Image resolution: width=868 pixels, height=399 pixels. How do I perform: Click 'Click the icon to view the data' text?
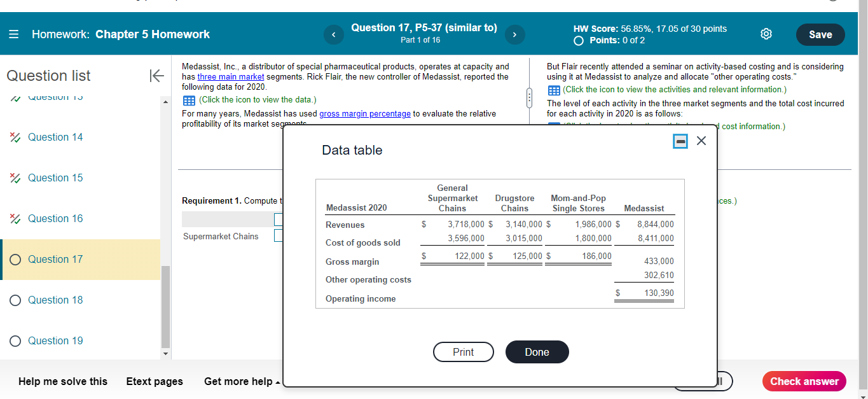258,100
